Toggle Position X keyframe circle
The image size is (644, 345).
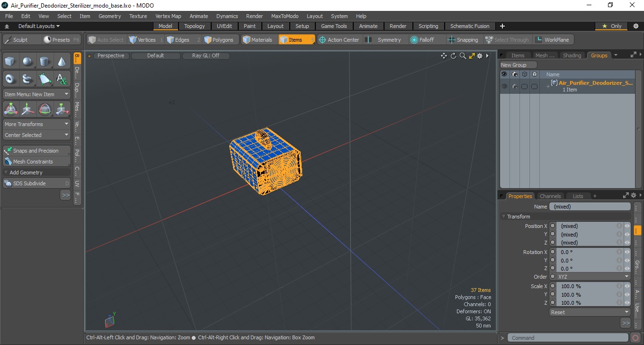(x=553, y=226)
